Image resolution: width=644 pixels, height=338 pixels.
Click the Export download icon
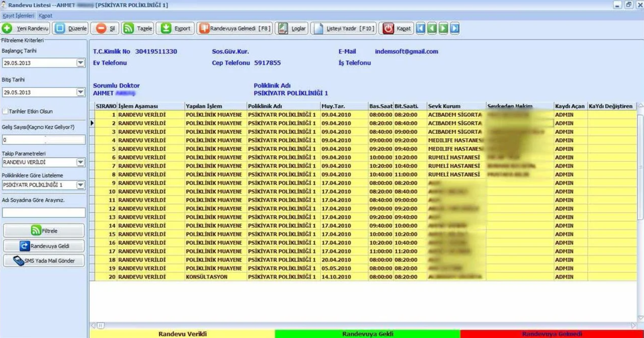[x=166, y=28]
